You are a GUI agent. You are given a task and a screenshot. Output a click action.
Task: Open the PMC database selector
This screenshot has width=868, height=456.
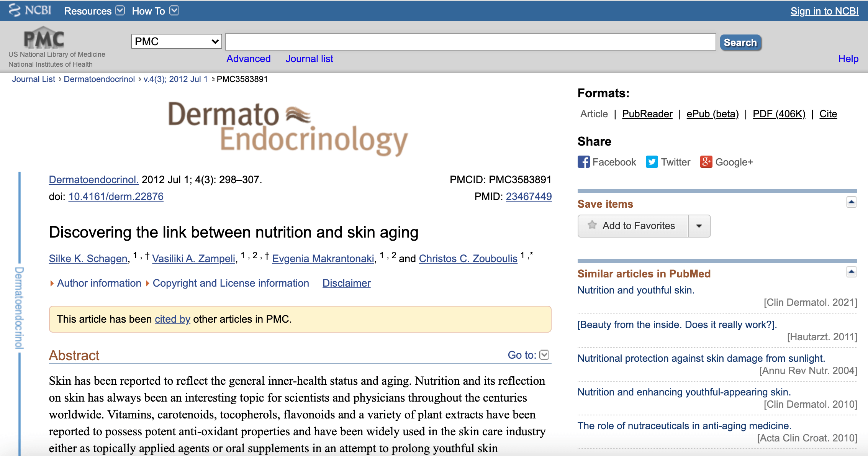[176, 41]
